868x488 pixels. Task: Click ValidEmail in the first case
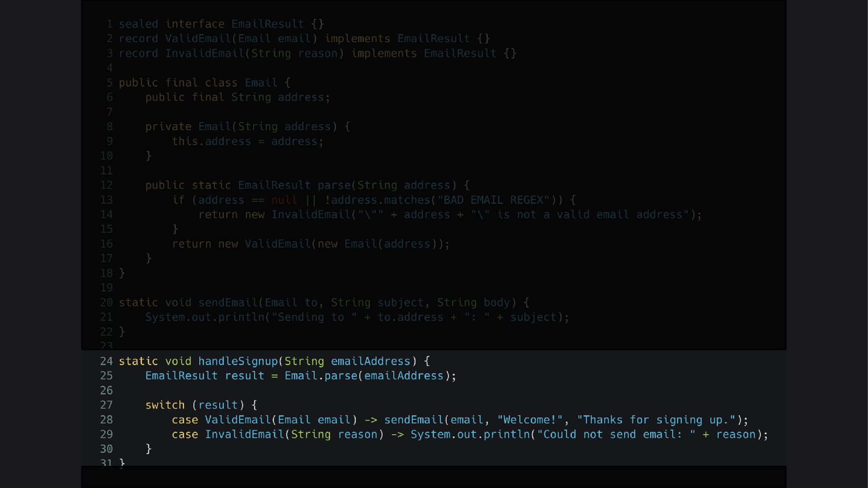(x=238, y=420)
